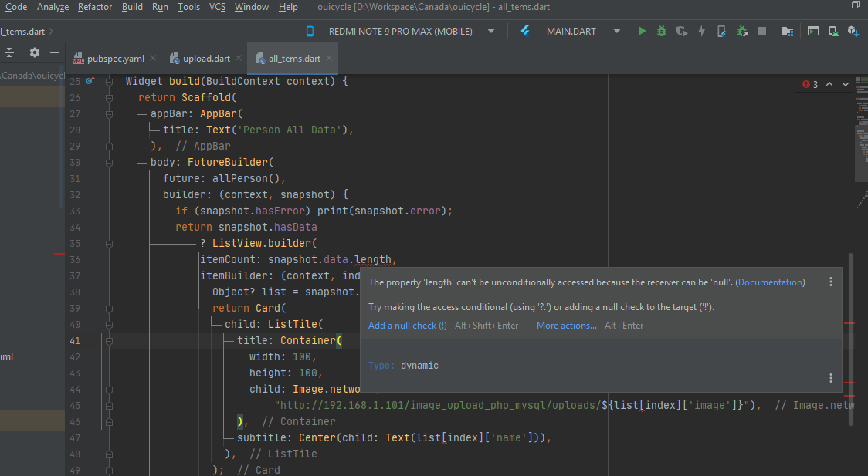Open MAIN.DART run configuration dropdown
The image size is (868, 476).
pyautogui.click(x=571, y=32)
